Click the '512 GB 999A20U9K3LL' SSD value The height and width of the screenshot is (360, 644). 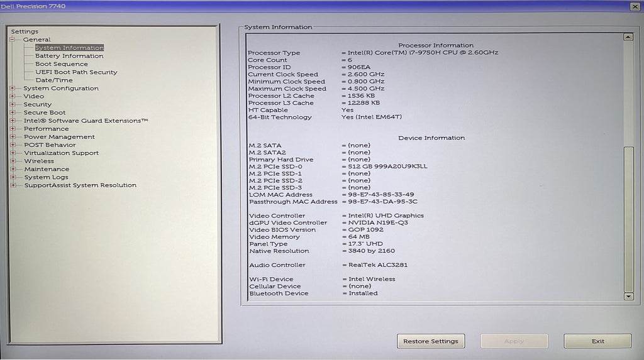coord(387,166)
